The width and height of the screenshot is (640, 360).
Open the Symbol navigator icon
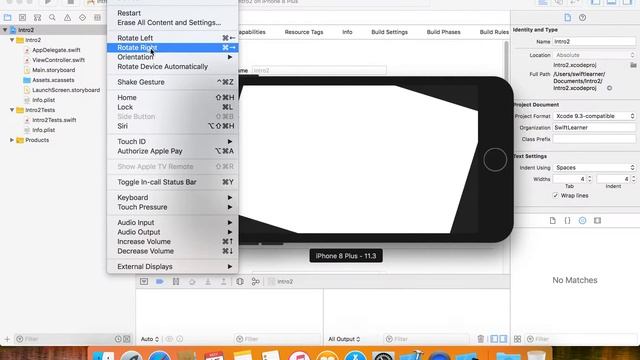pos(37,18)
